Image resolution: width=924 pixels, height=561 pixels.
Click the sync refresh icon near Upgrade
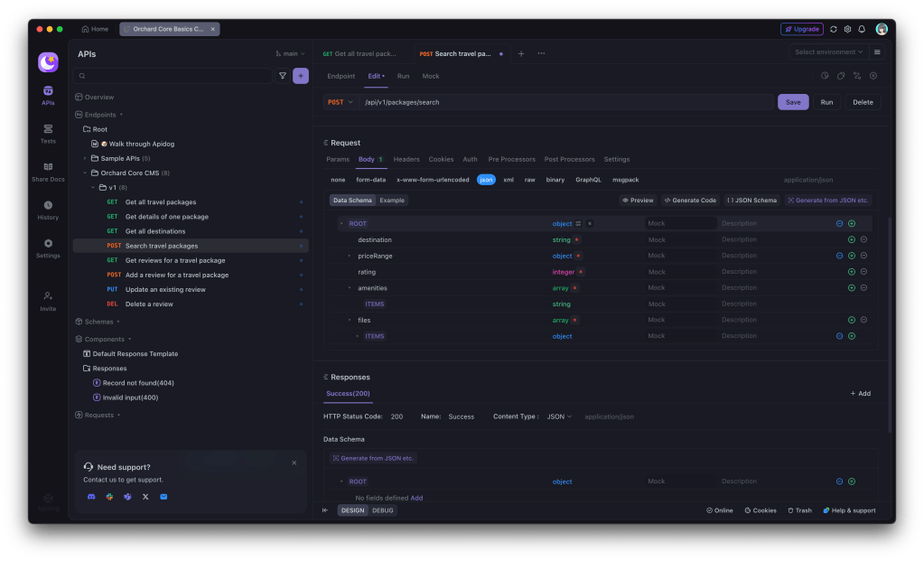tap(833, 29)
